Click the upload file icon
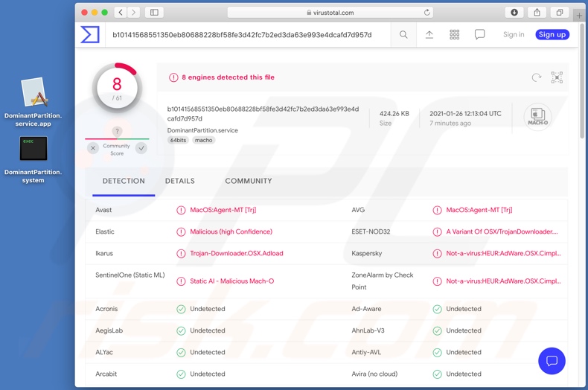 tap(429, 34)
